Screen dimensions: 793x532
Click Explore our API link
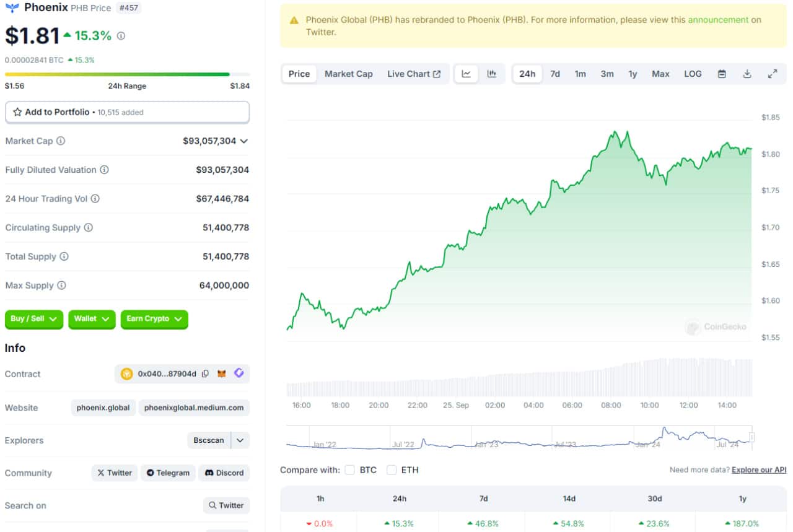(759, 470)
